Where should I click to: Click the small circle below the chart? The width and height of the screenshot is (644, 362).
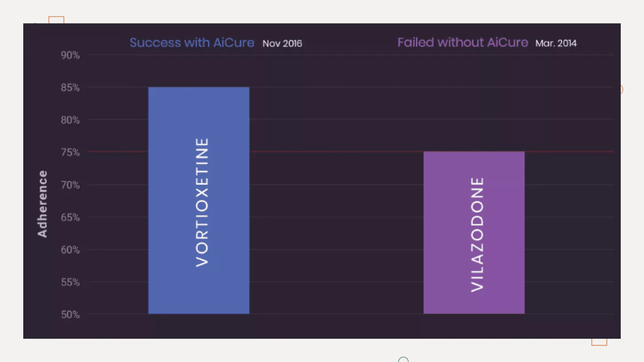click(403, 360)
